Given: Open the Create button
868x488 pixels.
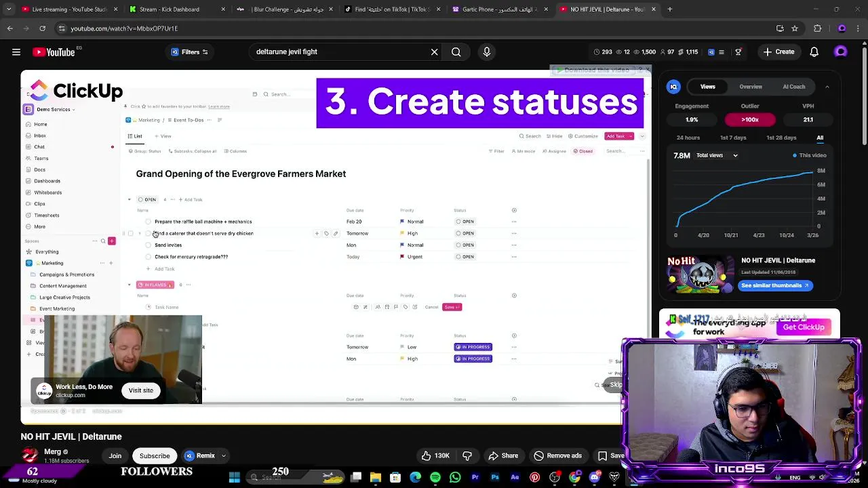Looking at the screenshot, I should tap(778, 52).
